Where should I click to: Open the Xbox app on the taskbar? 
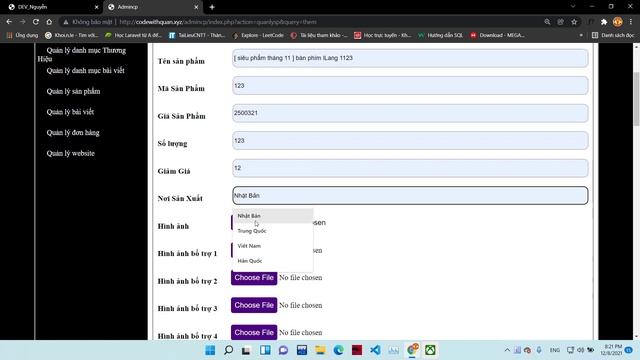point(430,350)
